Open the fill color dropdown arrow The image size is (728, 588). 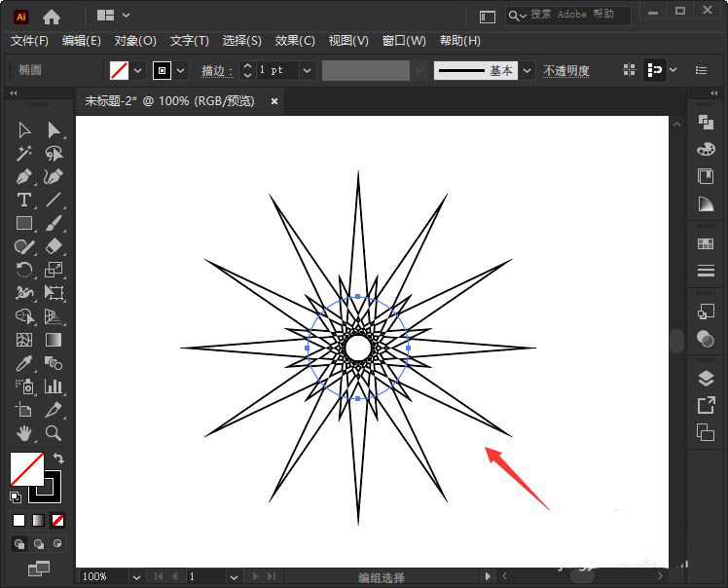tap(137, 71)
